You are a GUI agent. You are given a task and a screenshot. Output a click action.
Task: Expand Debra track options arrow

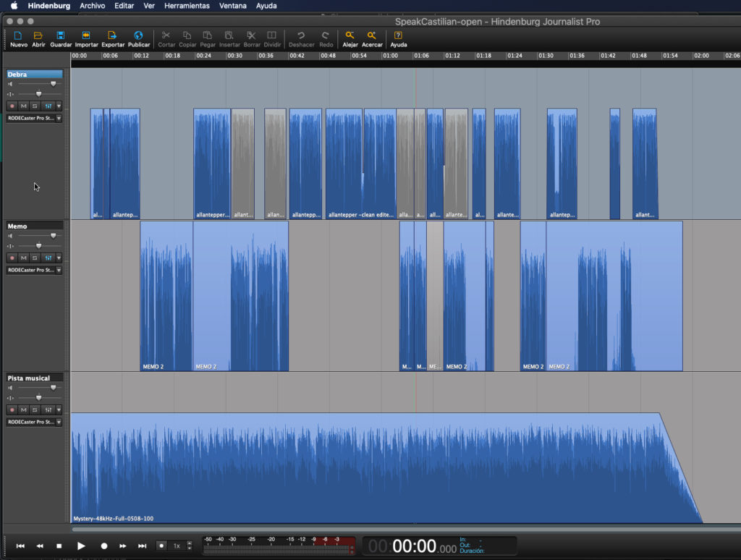click(59, 106)
